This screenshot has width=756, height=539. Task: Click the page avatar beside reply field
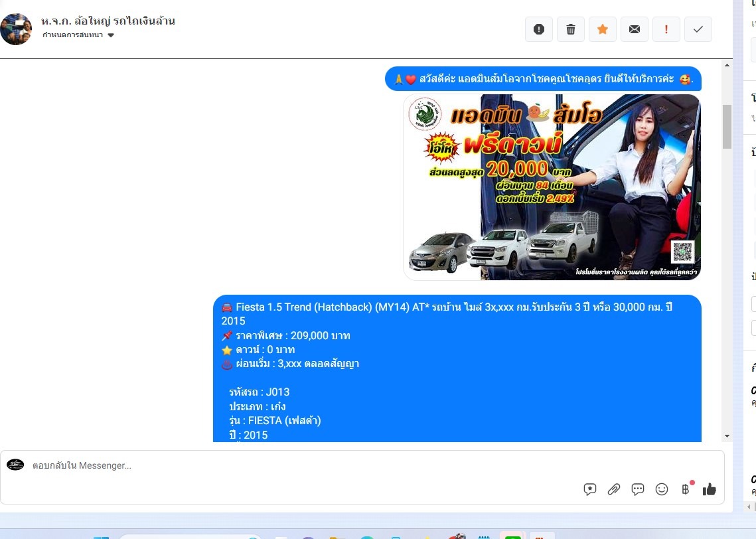click(x=15, y=465)
